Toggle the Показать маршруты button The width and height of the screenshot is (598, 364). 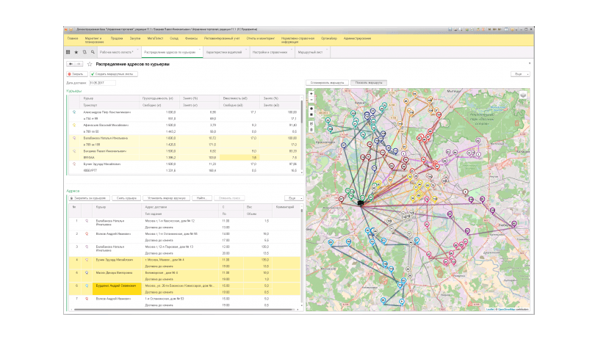369,83
